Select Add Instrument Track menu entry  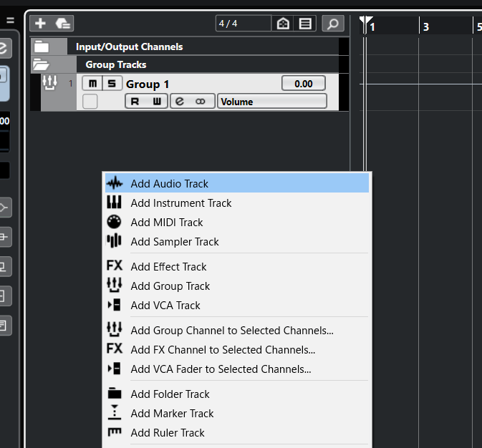coord(181,203)
